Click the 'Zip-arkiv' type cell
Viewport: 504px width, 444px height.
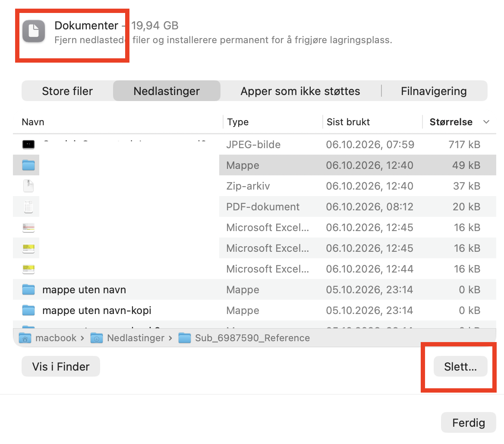point(248,186)
